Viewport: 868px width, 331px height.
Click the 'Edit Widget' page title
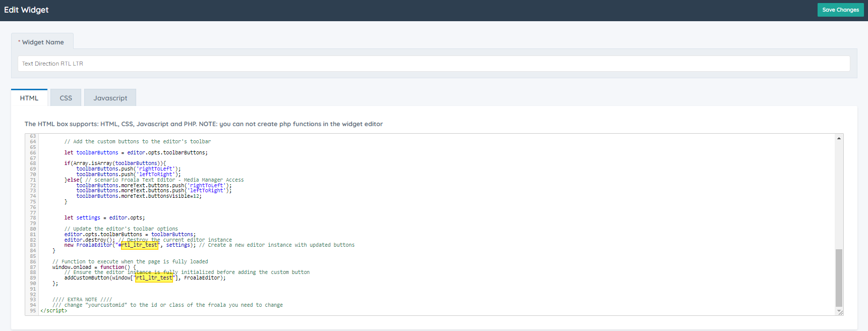[x=26, y=10]
